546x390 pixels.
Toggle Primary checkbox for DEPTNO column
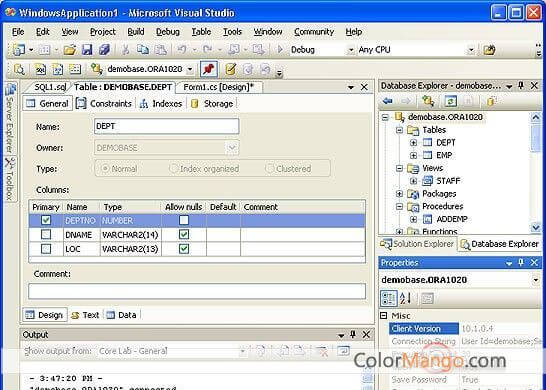(46, 220)
